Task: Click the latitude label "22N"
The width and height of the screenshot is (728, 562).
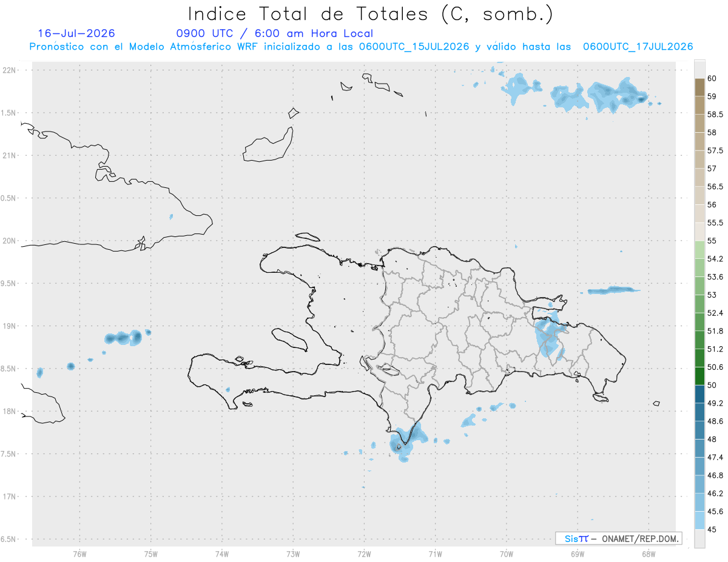Action: pos(10,70)
